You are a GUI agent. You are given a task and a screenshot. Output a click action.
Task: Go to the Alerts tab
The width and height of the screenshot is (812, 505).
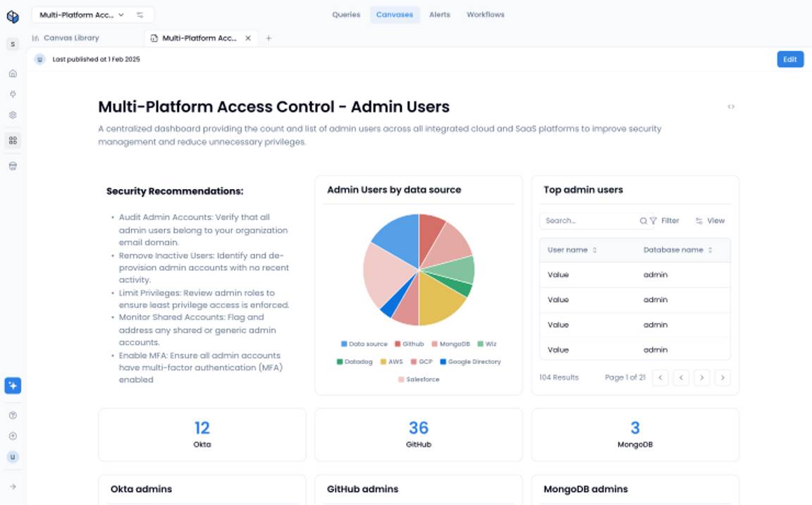pyautogui.click(x=440, y=15)
